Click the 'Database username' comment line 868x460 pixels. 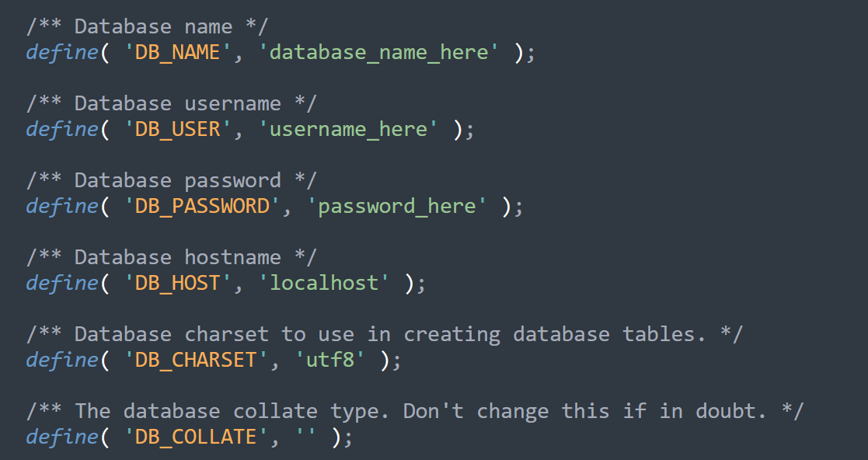pos(171,103)
